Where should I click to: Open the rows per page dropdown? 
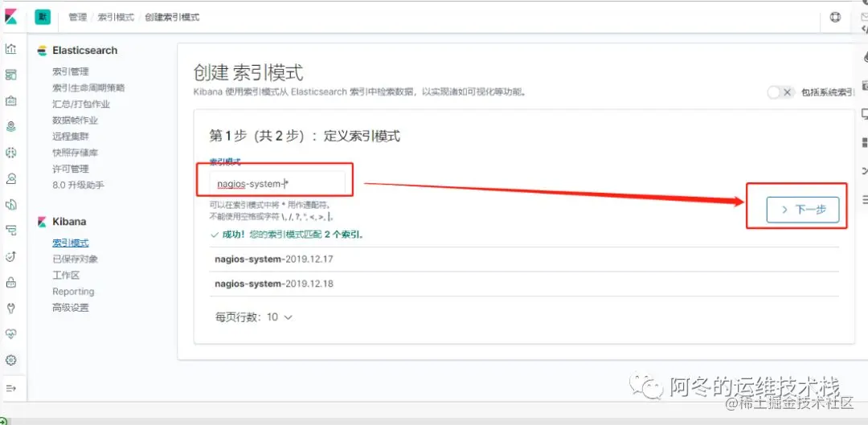[253, 317]
